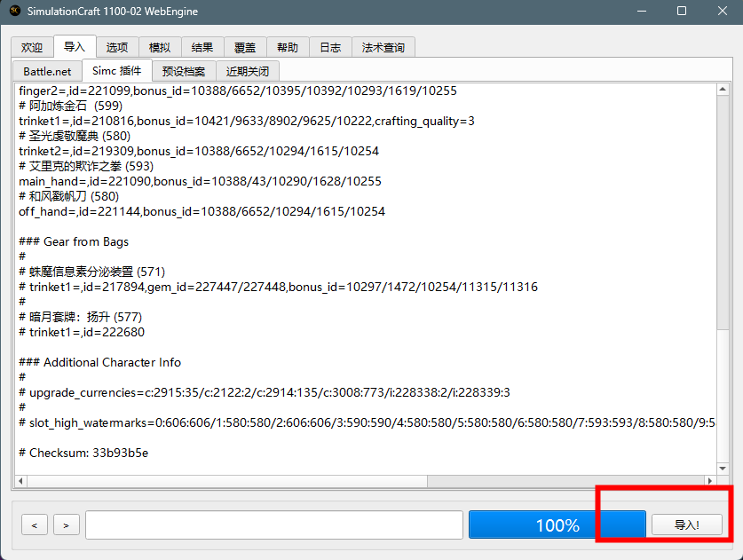Viewport: 743px width, 560px height.
Task: Click the horizontal scrollbar right arrow
Action: point(710,481)
